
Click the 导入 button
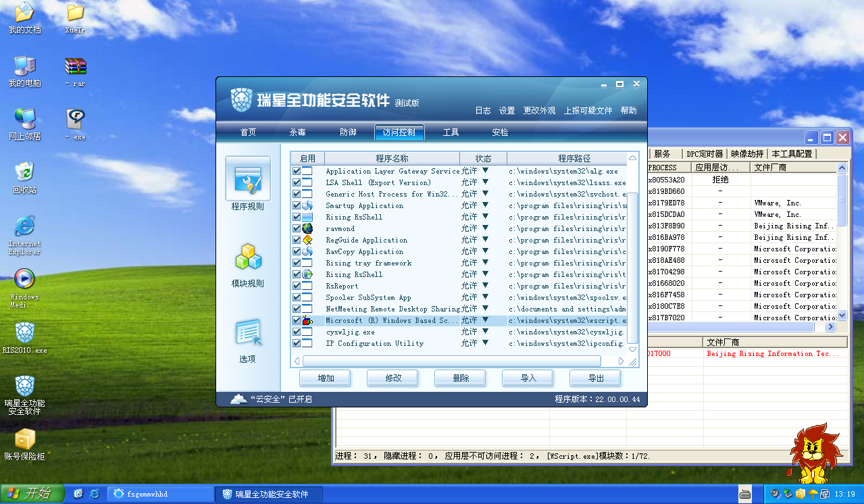(x=528, y=378)
